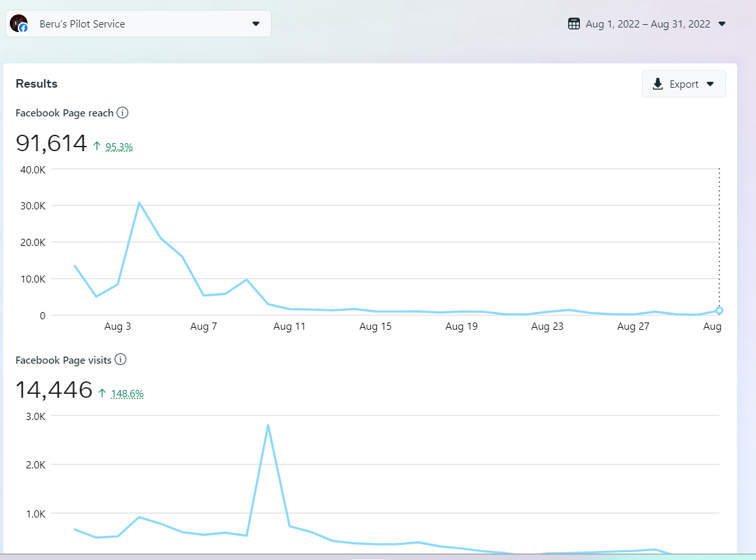Click the tallest spike on the visits chart
Screen dimensions: 756x560
[268, 425]
